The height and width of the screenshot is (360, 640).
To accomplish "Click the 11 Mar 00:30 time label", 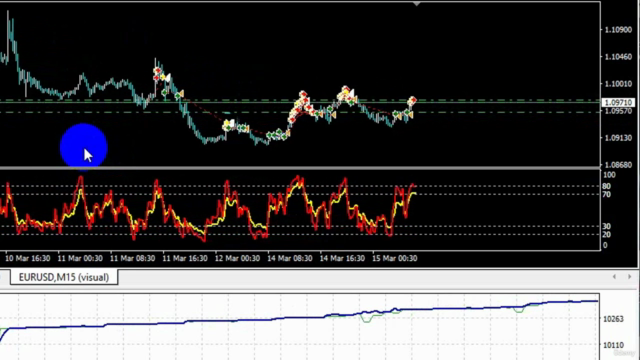I will pyautogui.click(x=80, y=258).
